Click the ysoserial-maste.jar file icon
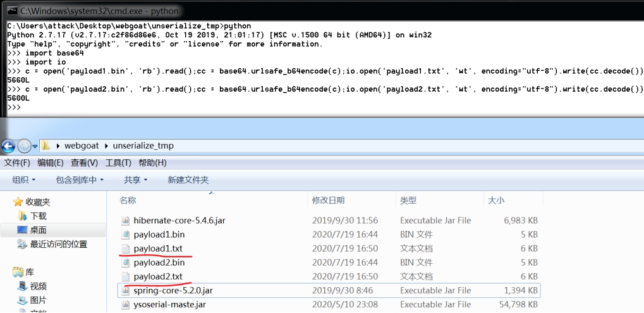Image resolution: width=644 pixels, height=313 pixels. pyautogui.click(x=126, y=304)
